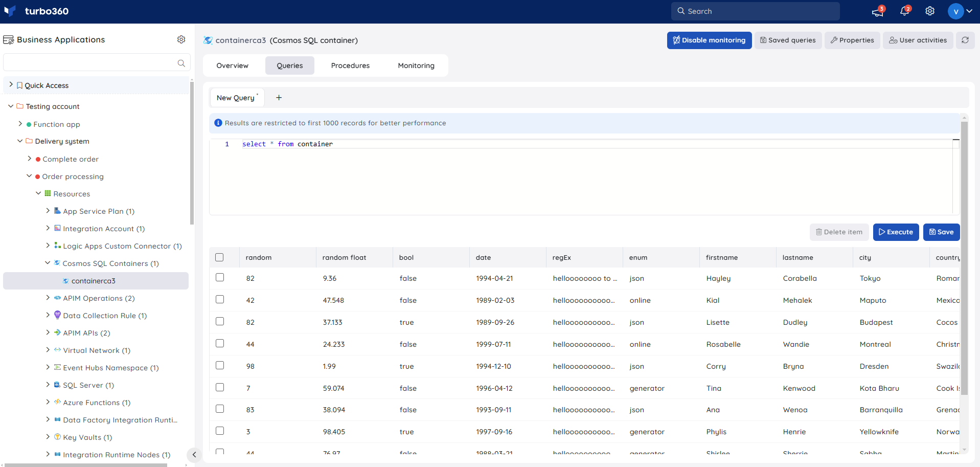Click the sidebar horizontal scrollbar
Image resolution: width=980 pixels, height=467 pixels.
pyautogui.click(x=86, y=465)
